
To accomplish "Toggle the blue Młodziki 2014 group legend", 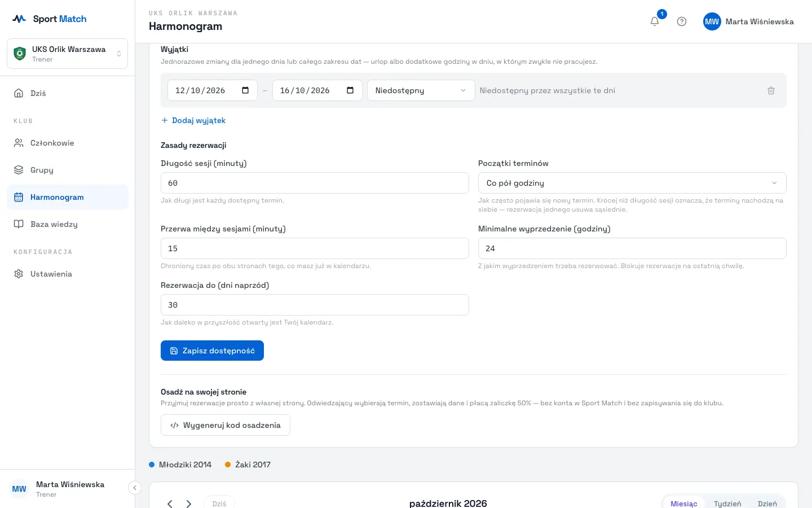I will (180, 465).
